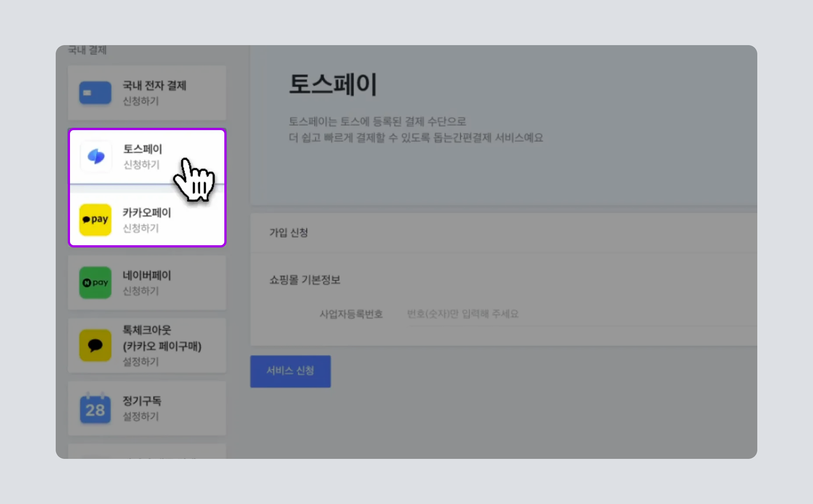Click the 사업자등록번호 field label
This screenshot has height=504, width=813.
[351, 314]
